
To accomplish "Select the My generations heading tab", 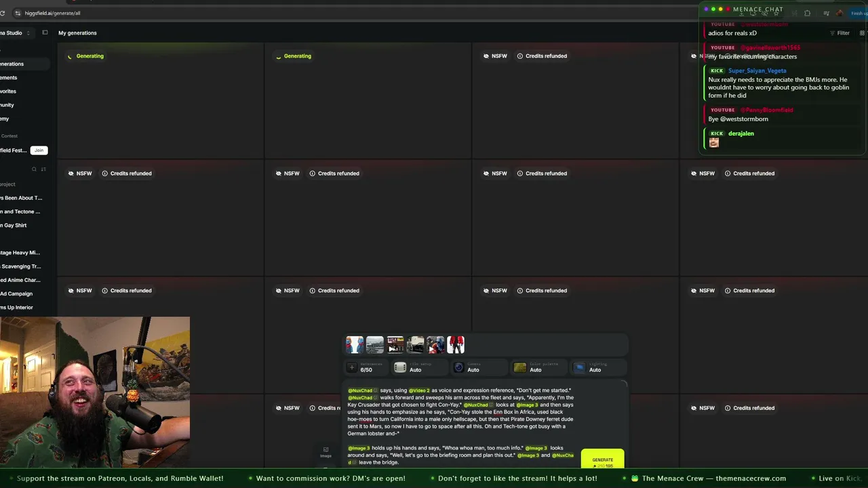I will coord(77,33).
